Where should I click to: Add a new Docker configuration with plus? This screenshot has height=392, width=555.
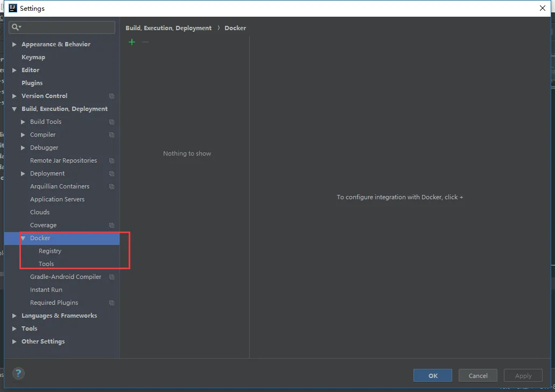(x=132, y=42)
